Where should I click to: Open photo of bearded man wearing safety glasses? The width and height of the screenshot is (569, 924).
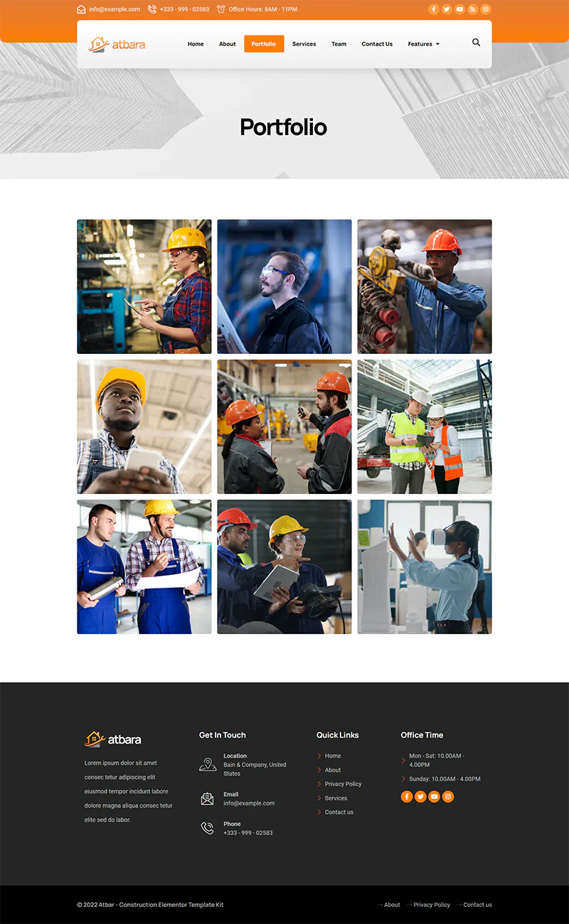284,286
